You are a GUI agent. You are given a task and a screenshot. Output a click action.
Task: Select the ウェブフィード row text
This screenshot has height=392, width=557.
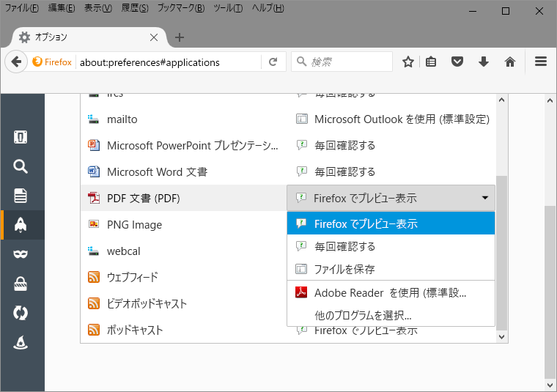click(133, 277)
